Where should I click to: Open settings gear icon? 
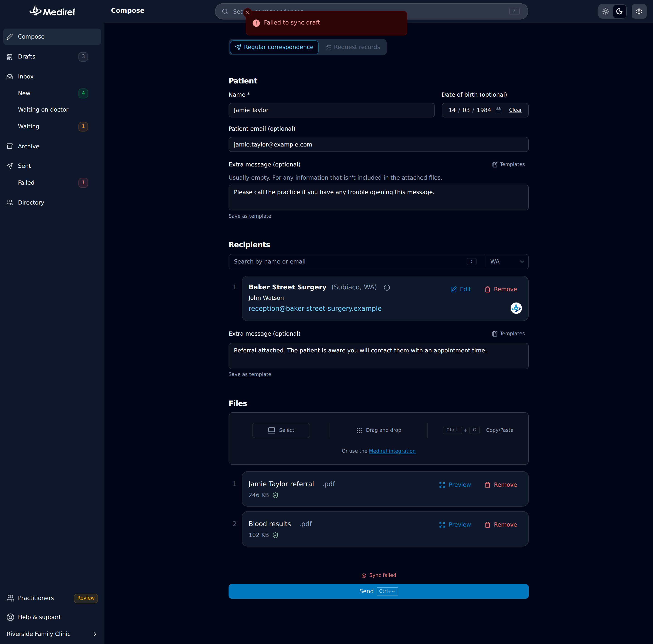tap(639, 12)
